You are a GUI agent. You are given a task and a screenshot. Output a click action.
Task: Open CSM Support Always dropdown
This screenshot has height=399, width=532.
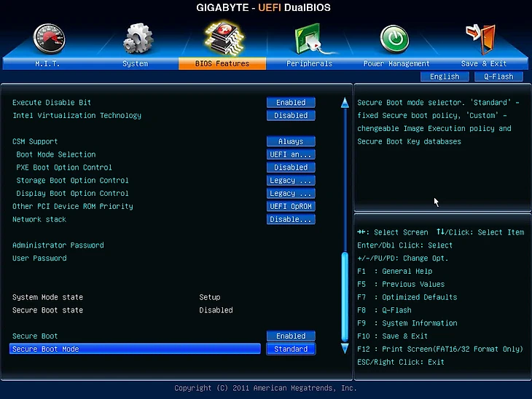pos(291,141)
